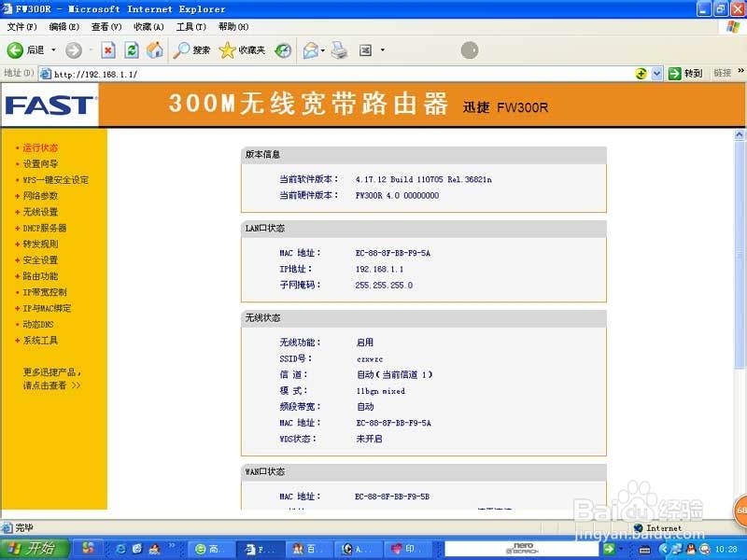
Task: Open the 开始 Start button
Action: pyautogui.click(x=34, y=549)
